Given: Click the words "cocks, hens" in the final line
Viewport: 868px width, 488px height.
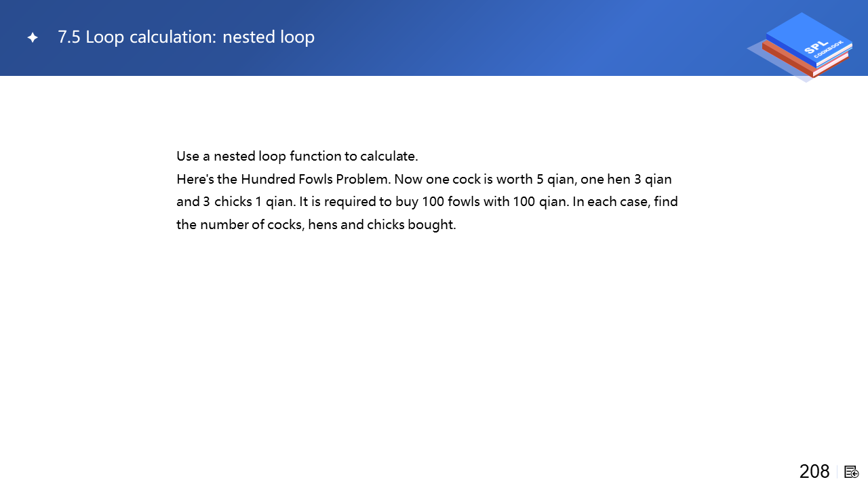Looking at the screenshot, I should 299,225.
